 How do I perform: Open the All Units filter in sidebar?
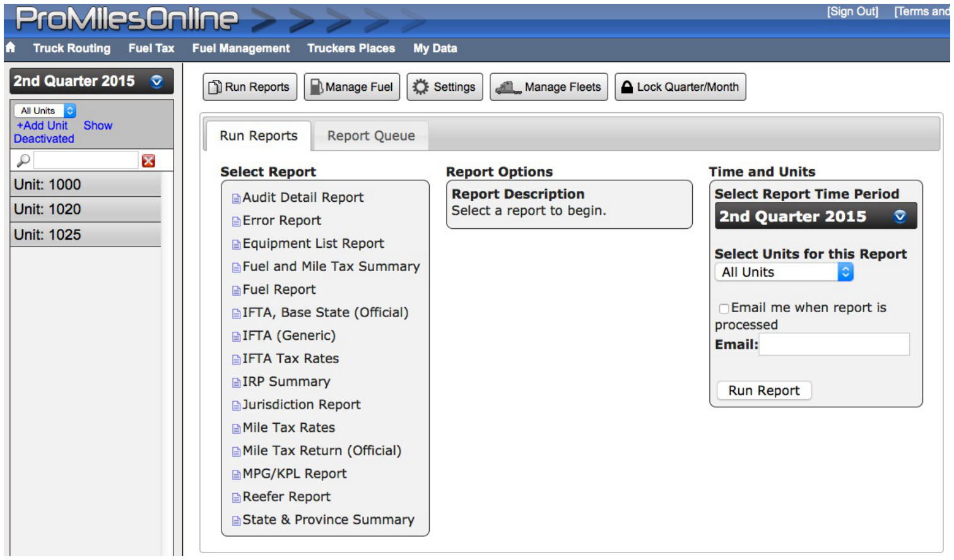pyautogui.click(x=45, y=110)
